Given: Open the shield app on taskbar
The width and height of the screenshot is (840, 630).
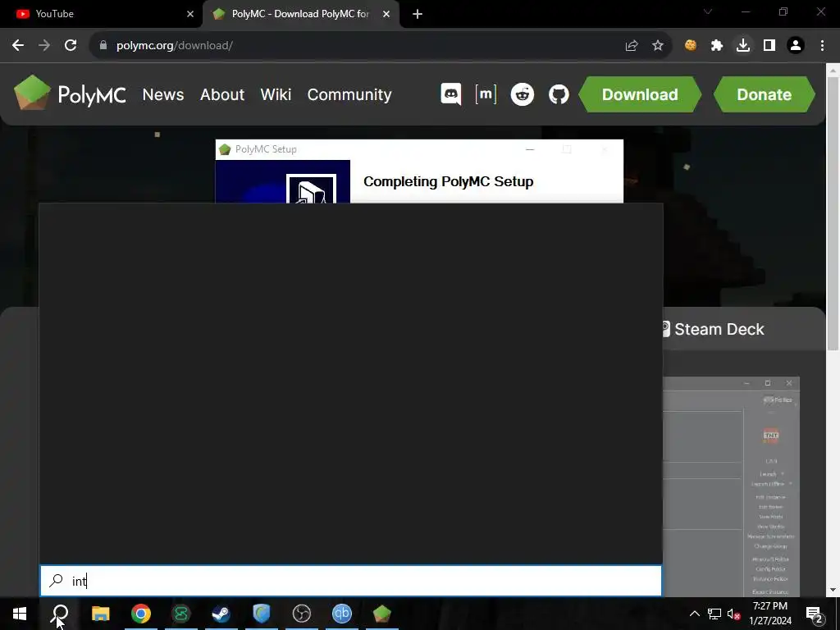Looking at the screenshot, I should point(262,614).
